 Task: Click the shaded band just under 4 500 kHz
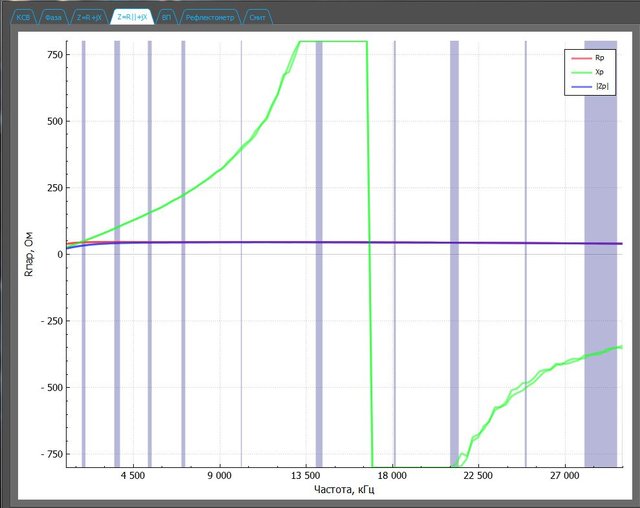tap(117, 300)
